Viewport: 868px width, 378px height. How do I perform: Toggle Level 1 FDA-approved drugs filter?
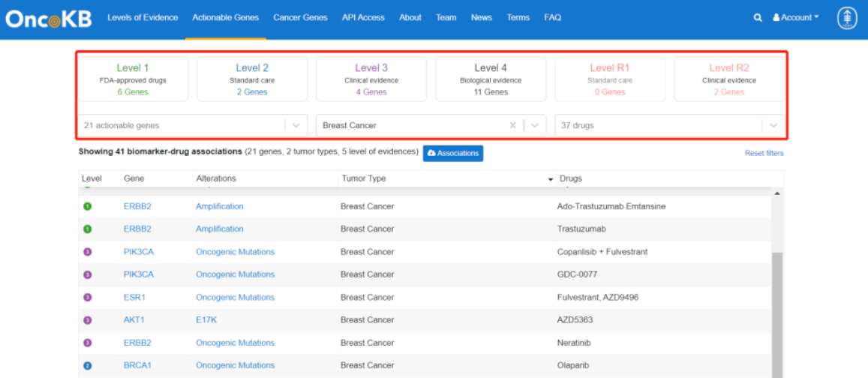pos(133,79)
